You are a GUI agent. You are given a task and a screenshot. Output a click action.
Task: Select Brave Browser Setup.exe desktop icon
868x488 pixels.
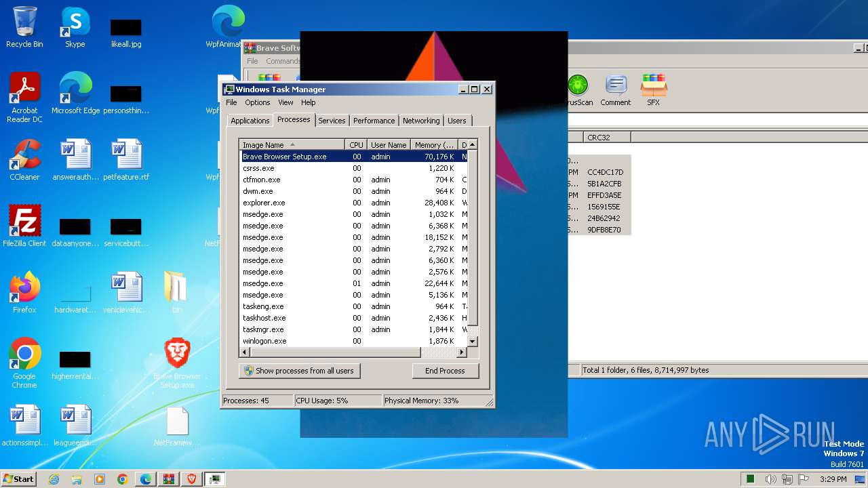pyautogui.click(x=177, y=363)
